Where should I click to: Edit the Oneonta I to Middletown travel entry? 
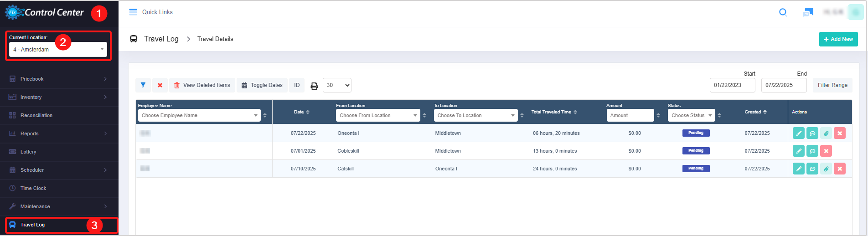[x=798, y=133]
